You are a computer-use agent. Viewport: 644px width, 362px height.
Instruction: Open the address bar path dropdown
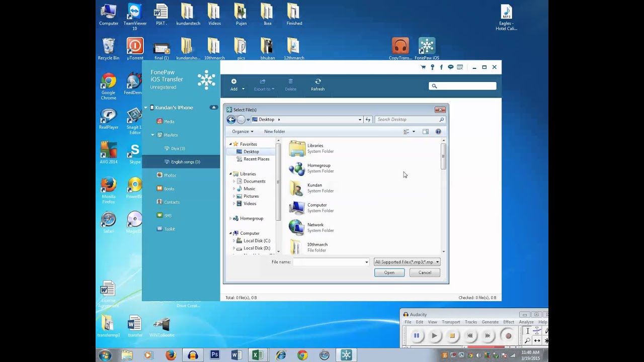(360, 120)
